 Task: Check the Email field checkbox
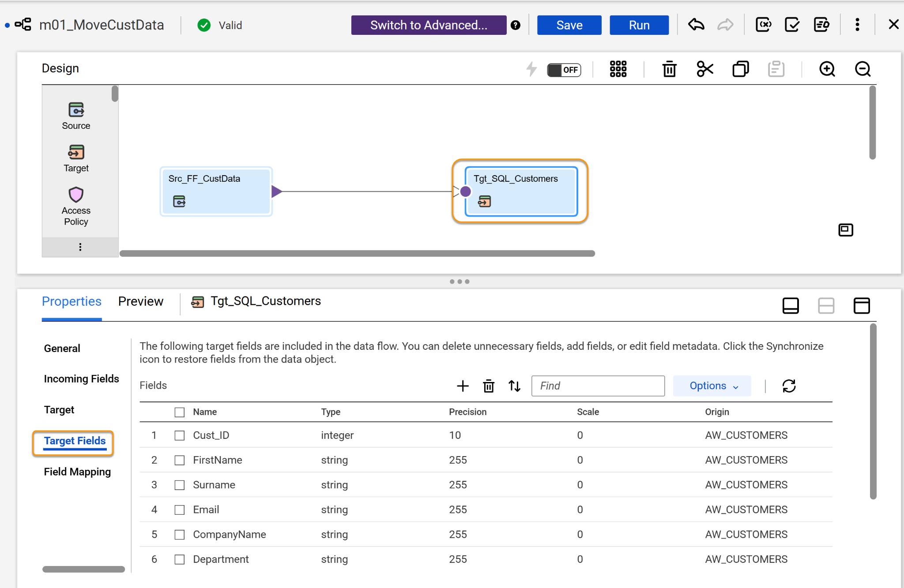(179, 509)
